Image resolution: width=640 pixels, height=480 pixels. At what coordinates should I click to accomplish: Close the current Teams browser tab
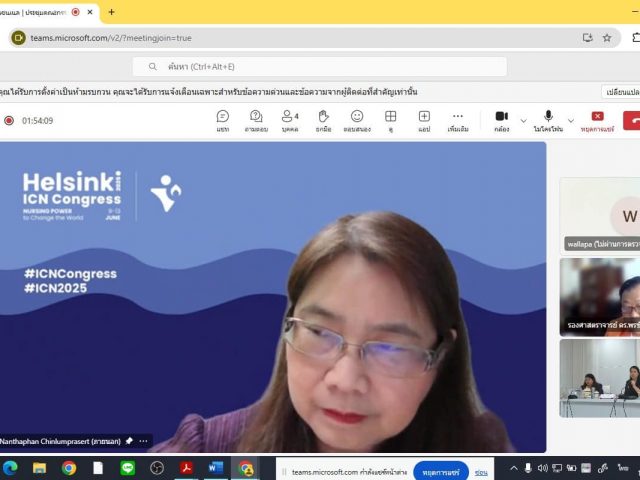click(x=90, y=12)
